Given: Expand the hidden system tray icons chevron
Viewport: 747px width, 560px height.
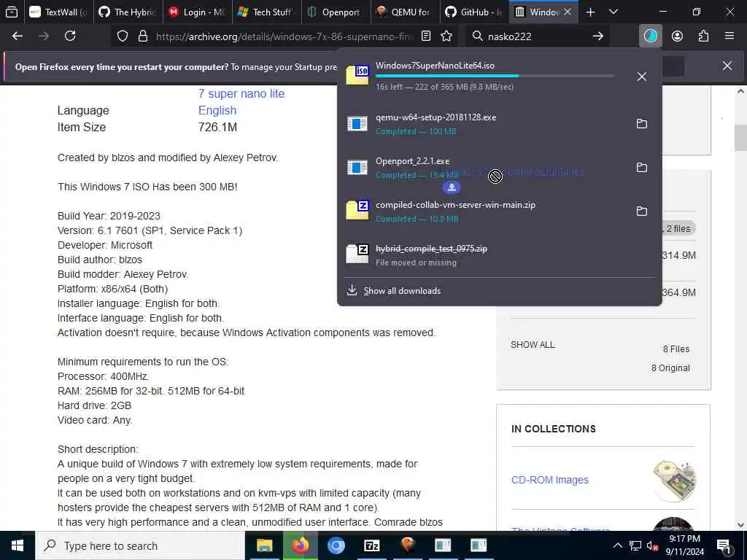Looking at the screenshot, I should [x=617, y=545].
